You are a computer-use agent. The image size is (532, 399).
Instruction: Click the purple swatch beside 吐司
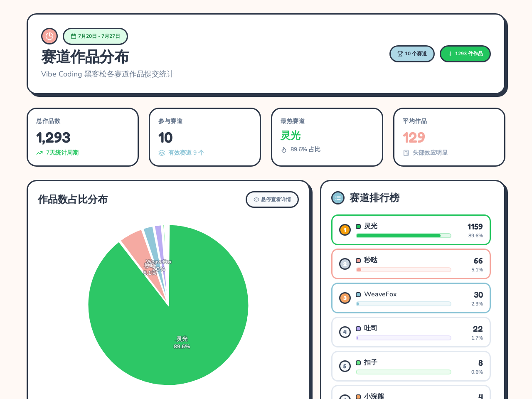358,329
